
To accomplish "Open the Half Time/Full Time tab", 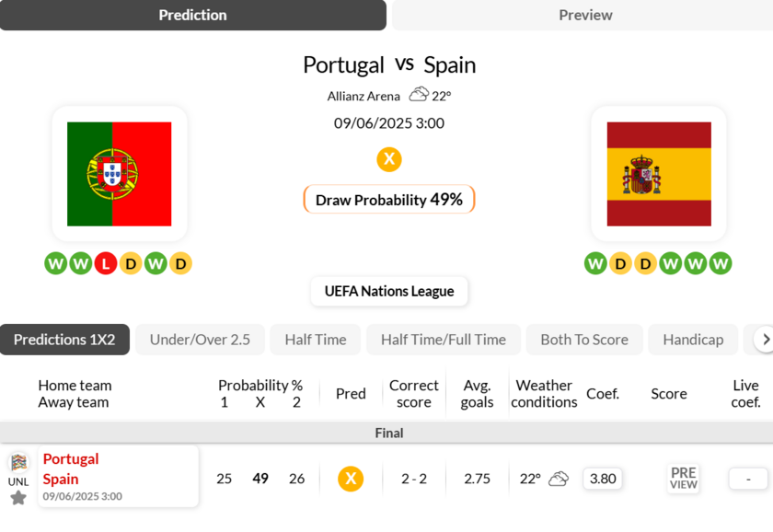I will click(x=444, y=340).
